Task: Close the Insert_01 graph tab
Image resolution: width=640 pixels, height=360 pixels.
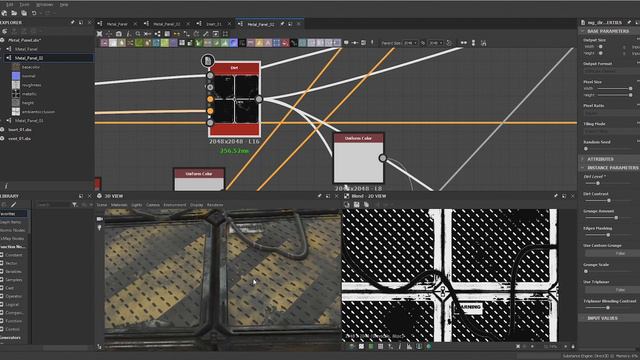Action: pyautogui.click(x=229, y=24)
